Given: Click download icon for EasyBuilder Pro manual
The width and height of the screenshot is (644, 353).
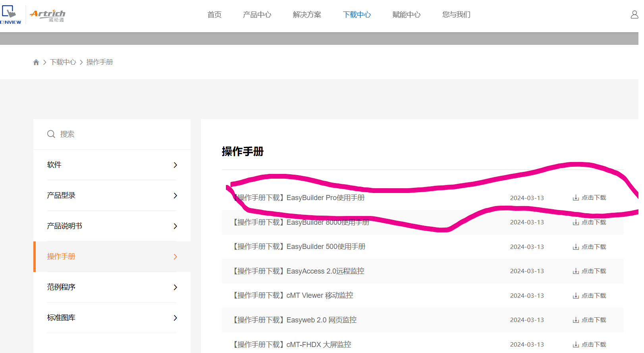Looking at the screenshot, I should [x=576, y=198].
